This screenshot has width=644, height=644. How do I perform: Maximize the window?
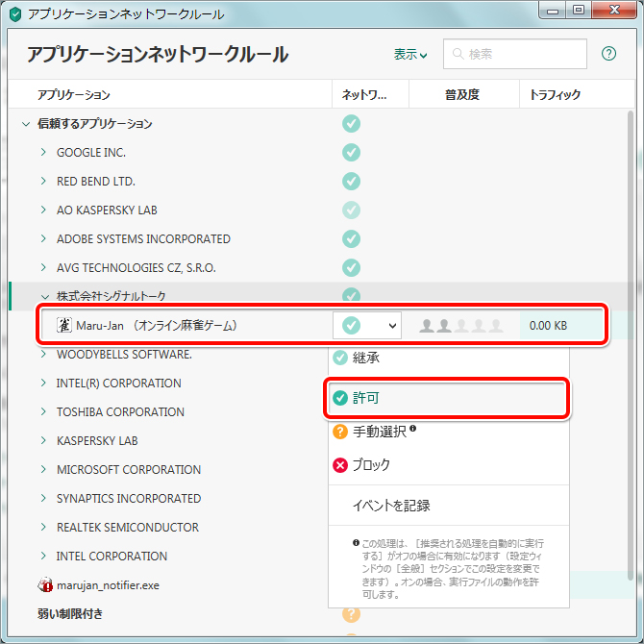(x=579, y=11)
